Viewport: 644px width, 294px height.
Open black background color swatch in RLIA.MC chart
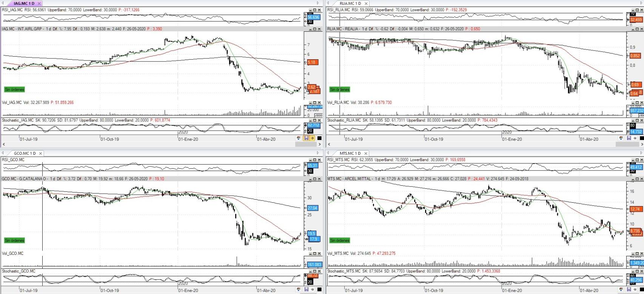(642, 138)
